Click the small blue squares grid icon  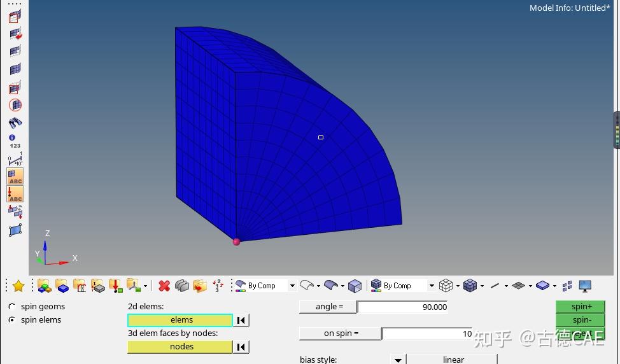point(567,286)
